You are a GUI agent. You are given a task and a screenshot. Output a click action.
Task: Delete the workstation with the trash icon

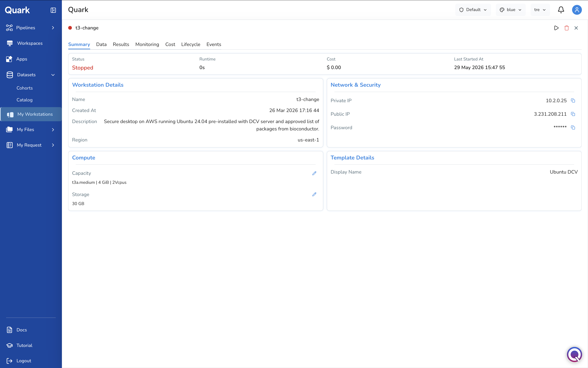point(567,28)
